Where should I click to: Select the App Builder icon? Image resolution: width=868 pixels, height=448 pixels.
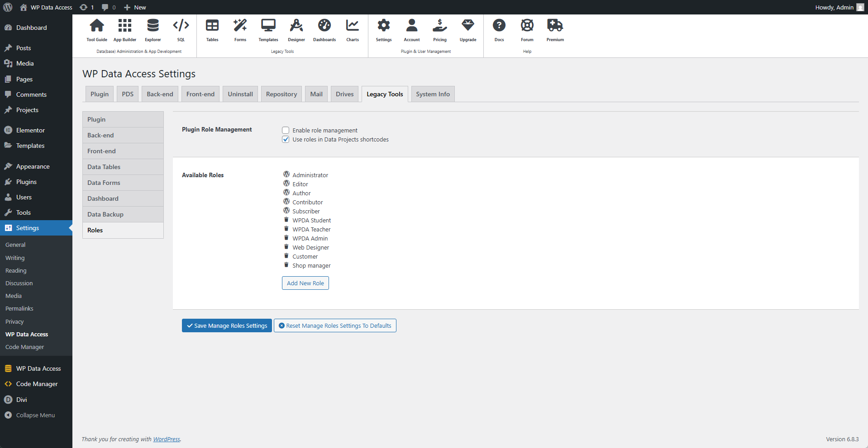(124, 30)
